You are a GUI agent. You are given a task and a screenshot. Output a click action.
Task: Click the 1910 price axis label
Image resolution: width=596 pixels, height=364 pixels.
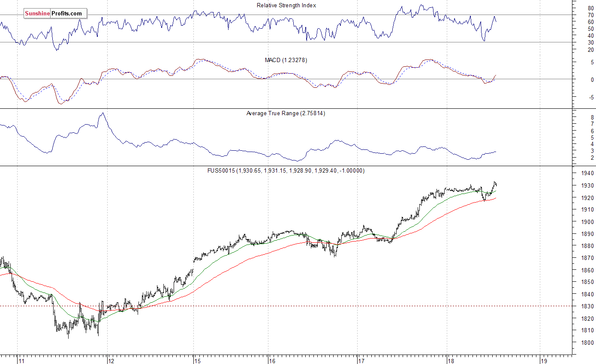[x=587, y=210]
